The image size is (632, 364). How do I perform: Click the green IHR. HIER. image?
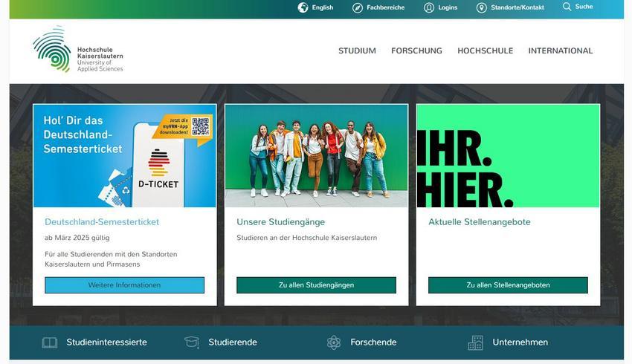point(508,156)
